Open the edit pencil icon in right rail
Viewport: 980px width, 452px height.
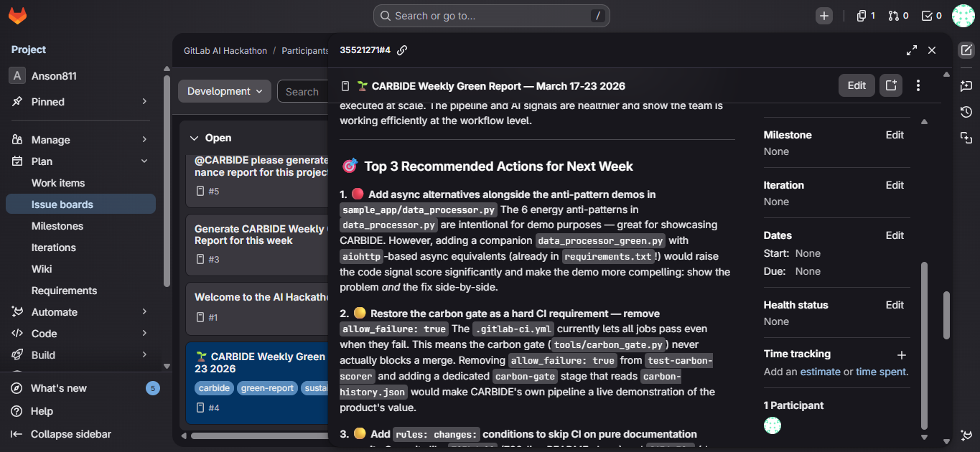click(966, 50)
